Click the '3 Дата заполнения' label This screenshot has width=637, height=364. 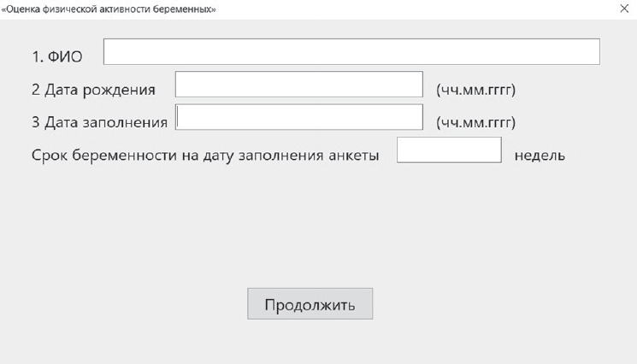pos(98,122)
